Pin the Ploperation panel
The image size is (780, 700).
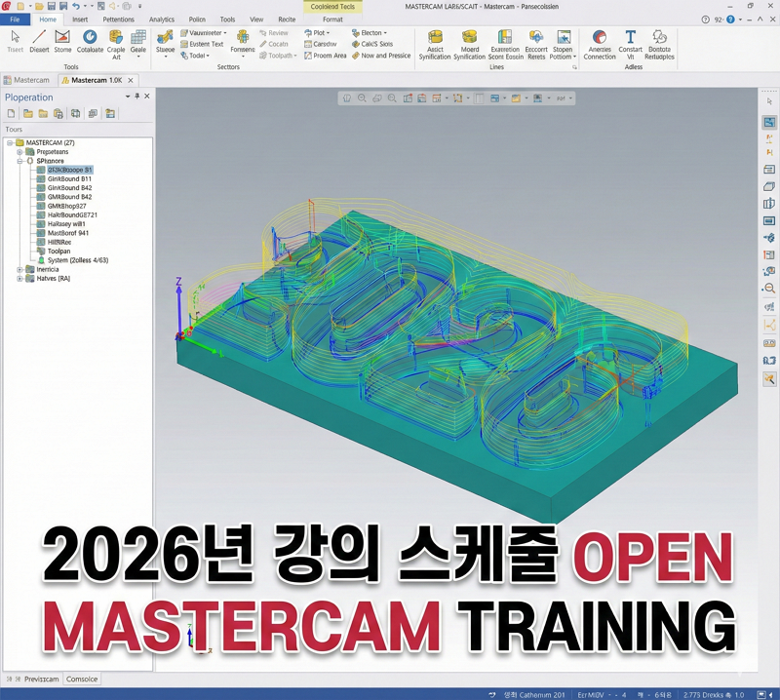point(136,97)
